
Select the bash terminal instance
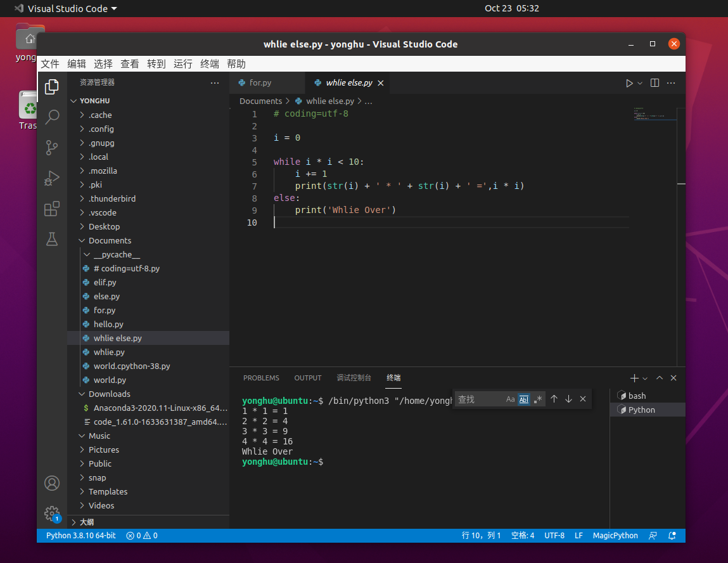click(648, 396)
